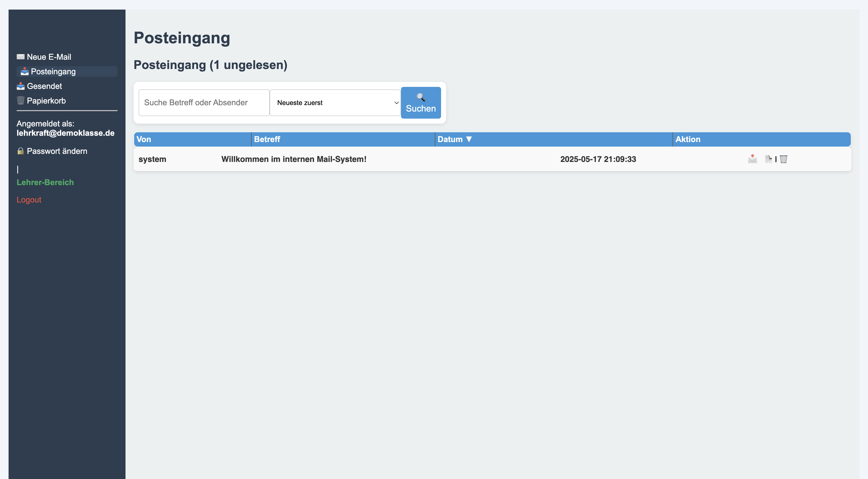Screen dimensions: 868x479
Task: Open the Willkommen im internen Mail-System message
Action: click(293, 159)
